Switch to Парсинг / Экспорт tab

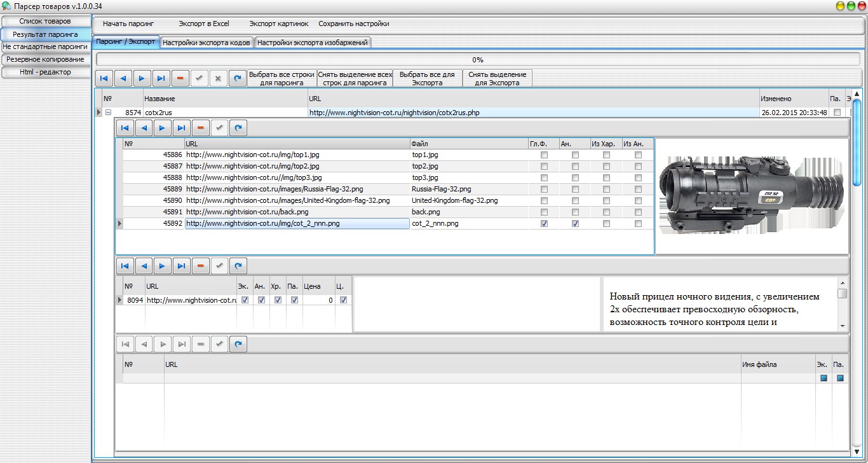(x=126, y=42)
